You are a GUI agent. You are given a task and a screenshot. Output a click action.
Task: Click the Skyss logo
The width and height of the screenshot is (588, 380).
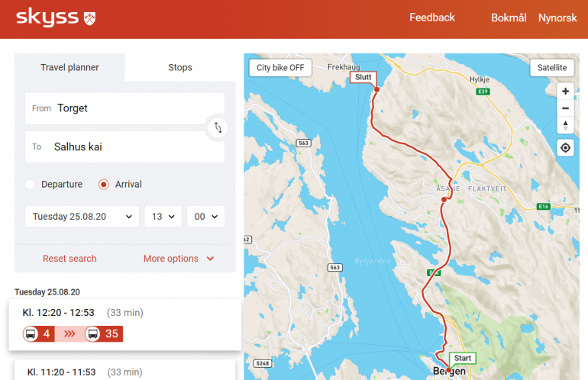(x=56, y=17)
